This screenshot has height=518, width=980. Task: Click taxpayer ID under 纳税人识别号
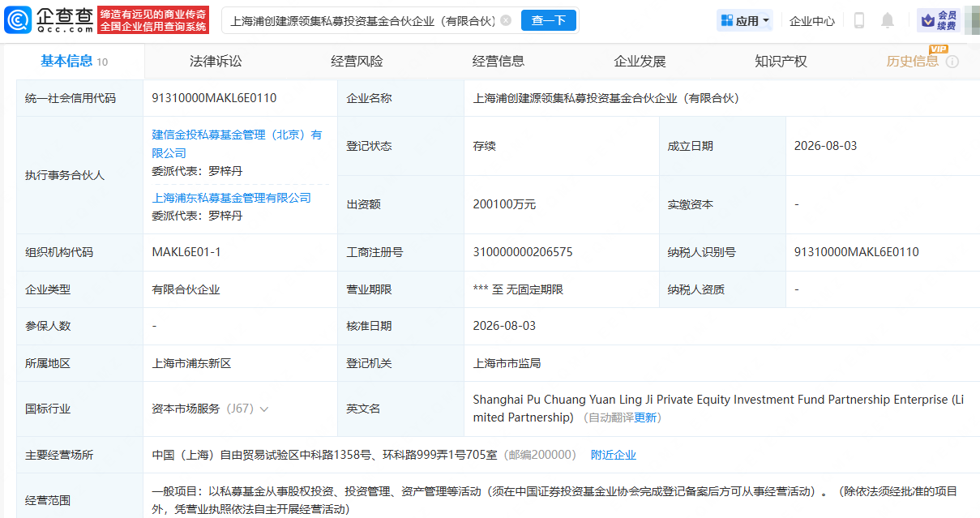(857, 252)
